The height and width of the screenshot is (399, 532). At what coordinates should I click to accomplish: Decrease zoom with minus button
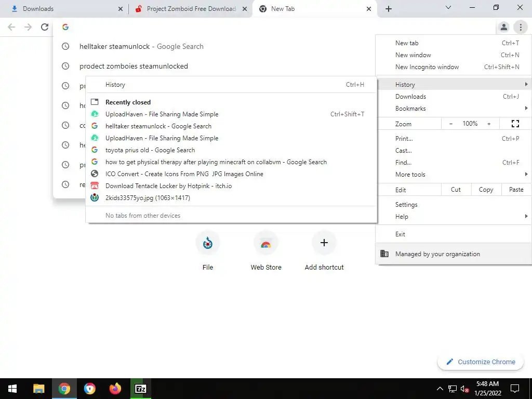click(451, 124)
